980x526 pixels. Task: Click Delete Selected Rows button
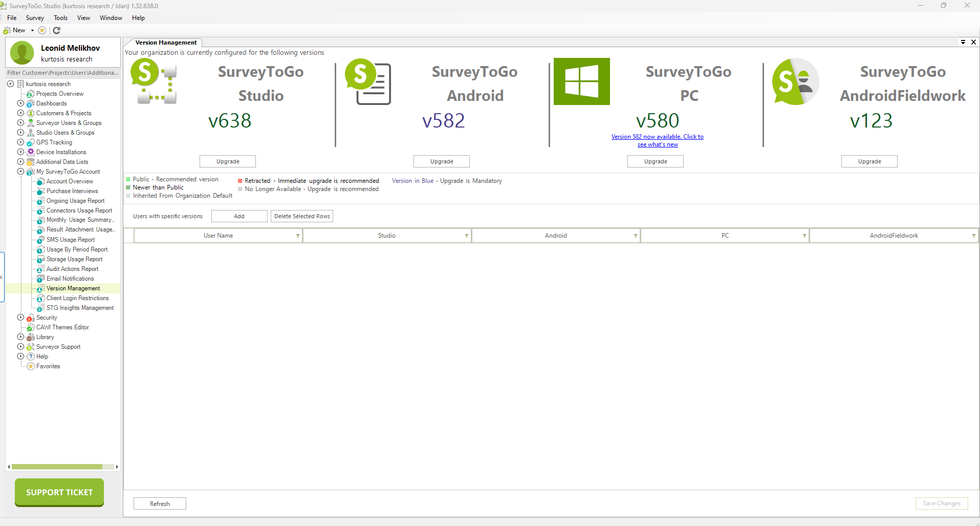point(302,216)
